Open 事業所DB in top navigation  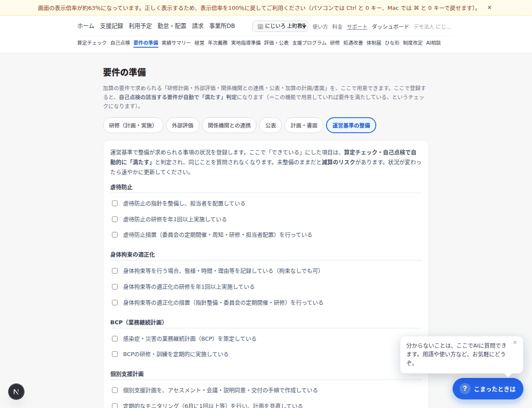[222, 26]
